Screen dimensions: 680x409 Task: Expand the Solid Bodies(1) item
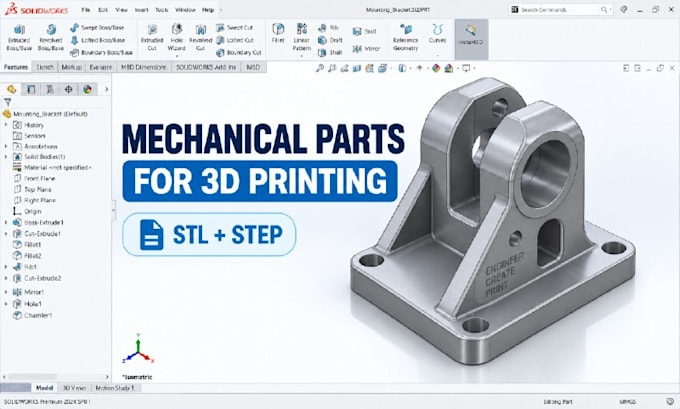[6, 157]
